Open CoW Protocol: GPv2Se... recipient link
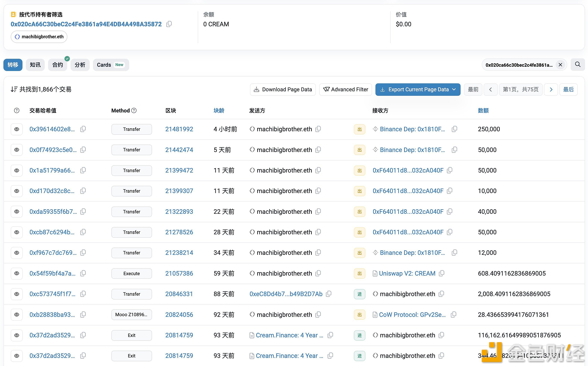588x366 pixels. (412, 314)
